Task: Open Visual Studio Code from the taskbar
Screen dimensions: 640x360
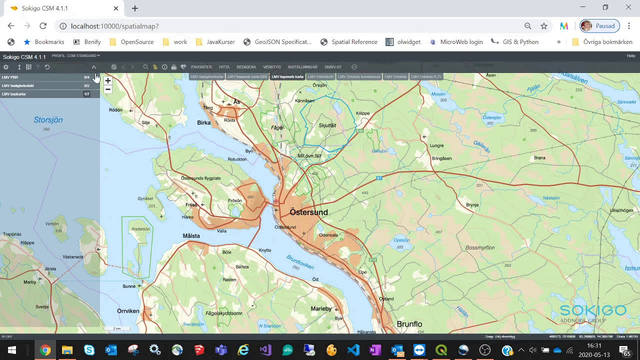Action: [353, 350]
